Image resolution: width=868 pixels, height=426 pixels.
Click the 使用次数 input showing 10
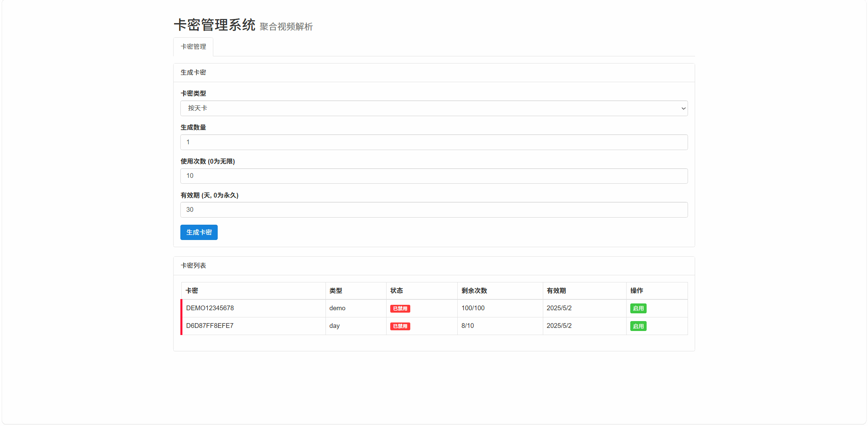[x=433, y=175]
